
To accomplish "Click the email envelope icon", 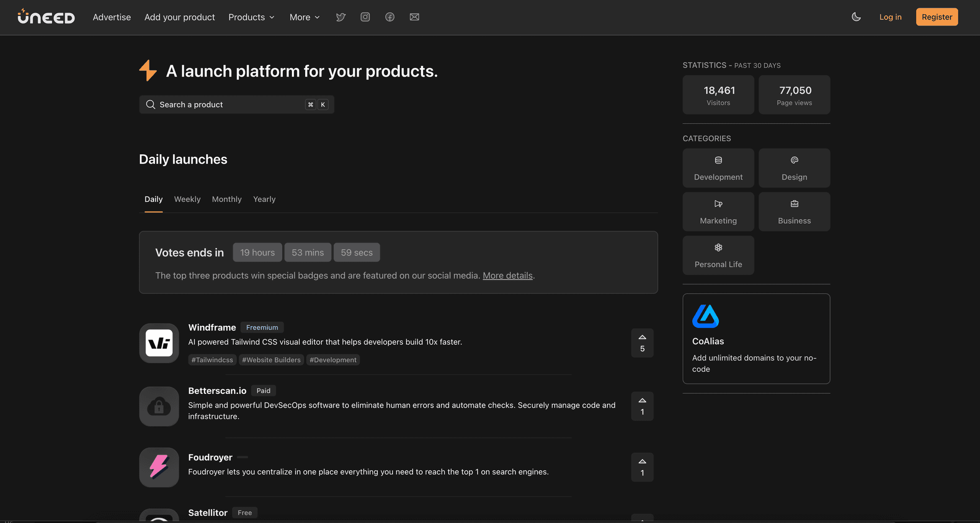I will tap(414, 17).
